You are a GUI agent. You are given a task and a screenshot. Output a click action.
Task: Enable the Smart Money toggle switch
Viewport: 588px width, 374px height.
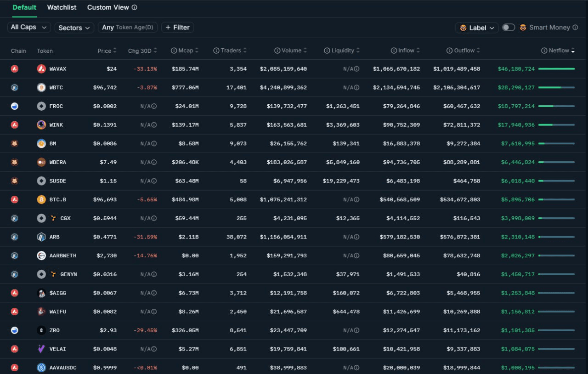point(508,28)
